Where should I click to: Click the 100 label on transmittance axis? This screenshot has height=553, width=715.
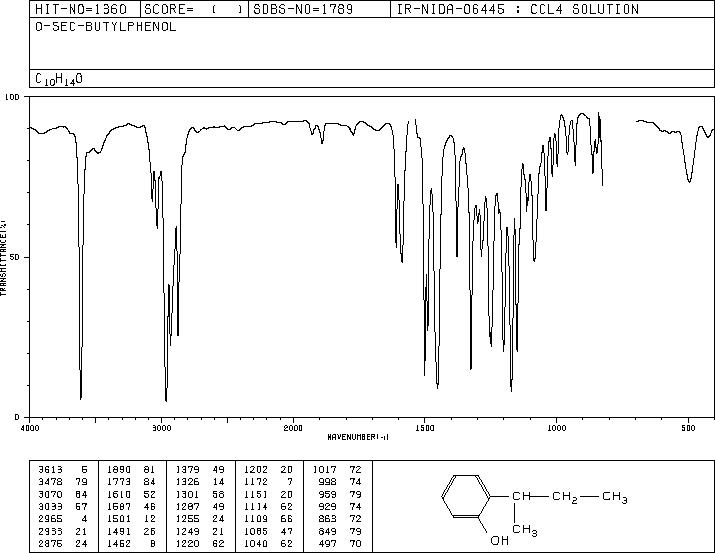12,97
